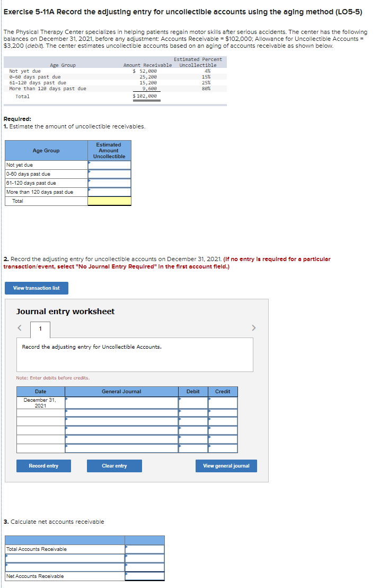Click the 'General Journal' column header
Viewport: 379px width, 588px height.
click(x=122, y=392)
